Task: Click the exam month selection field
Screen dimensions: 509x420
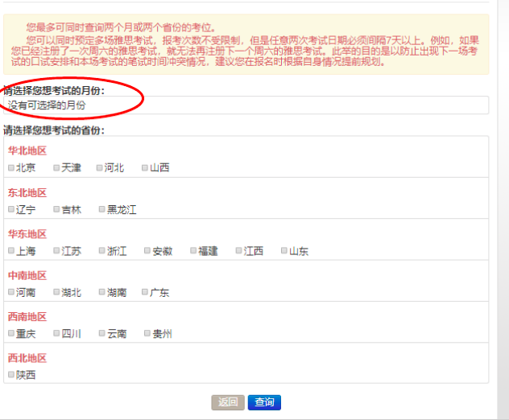Action: click(246, 105)
